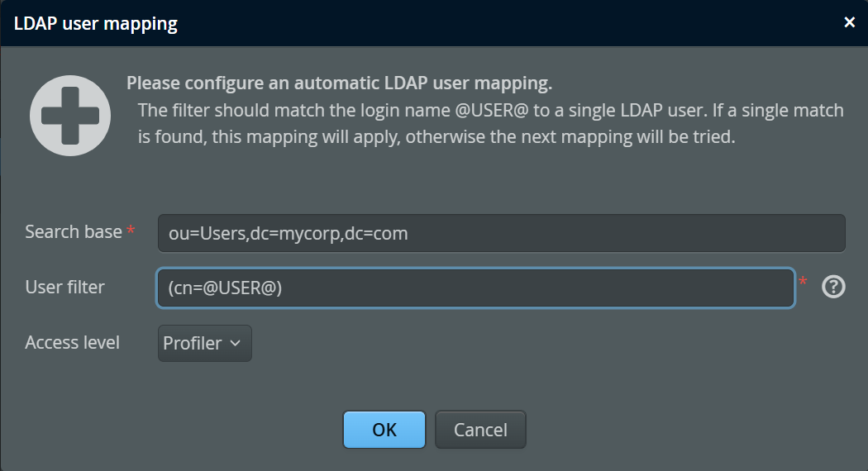Place cursor in ou=Users,dc=mycorp,dc=com text

[289, 234]
